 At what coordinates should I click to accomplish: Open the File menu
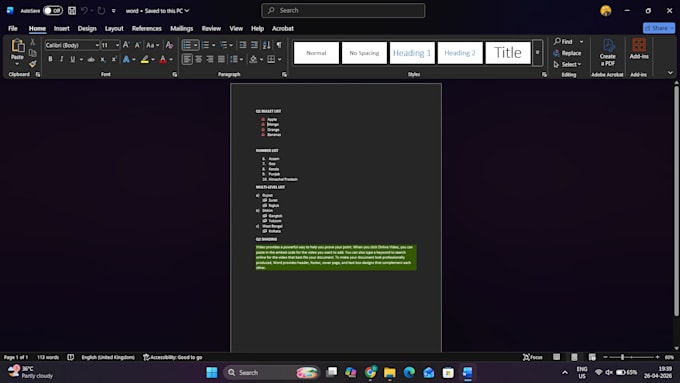(x=13, y=28)
